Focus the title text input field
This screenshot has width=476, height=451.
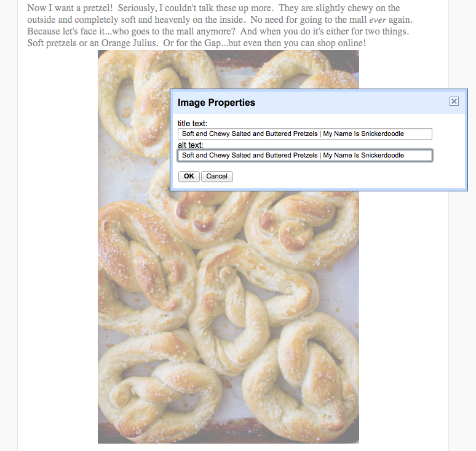tap(305, 134)
